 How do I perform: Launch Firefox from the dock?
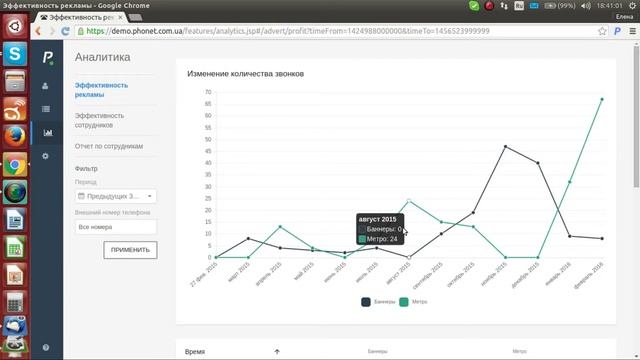[x=15, y=137]
